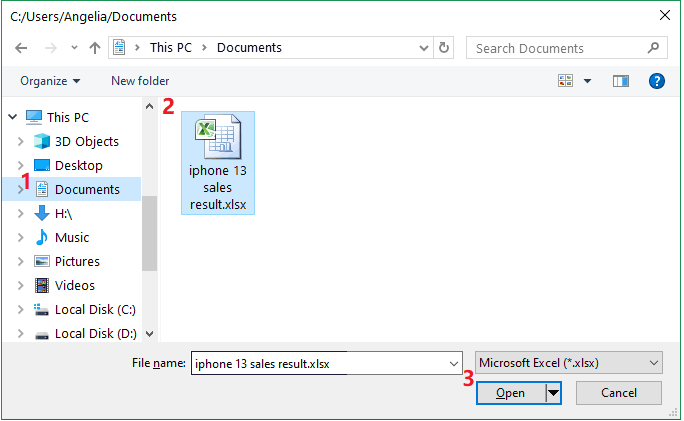The image size is (684, 421).
Task: Create a New folder
Action: (140, 81)
